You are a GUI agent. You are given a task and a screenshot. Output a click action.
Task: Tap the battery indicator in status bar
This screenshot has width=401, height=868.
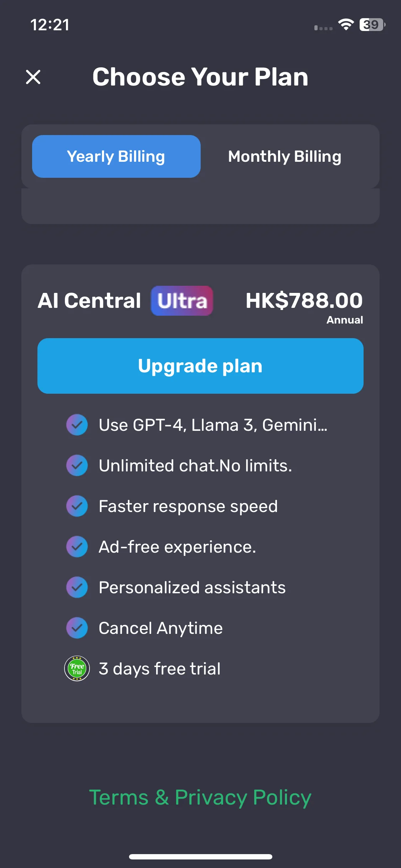372,25
